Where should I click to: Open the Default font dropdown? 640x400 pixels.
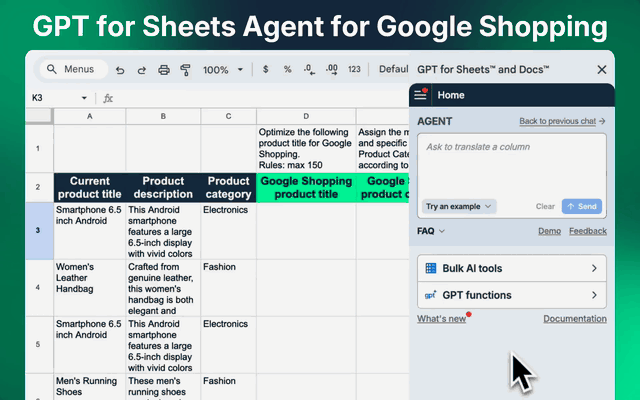tap(393, 69)
